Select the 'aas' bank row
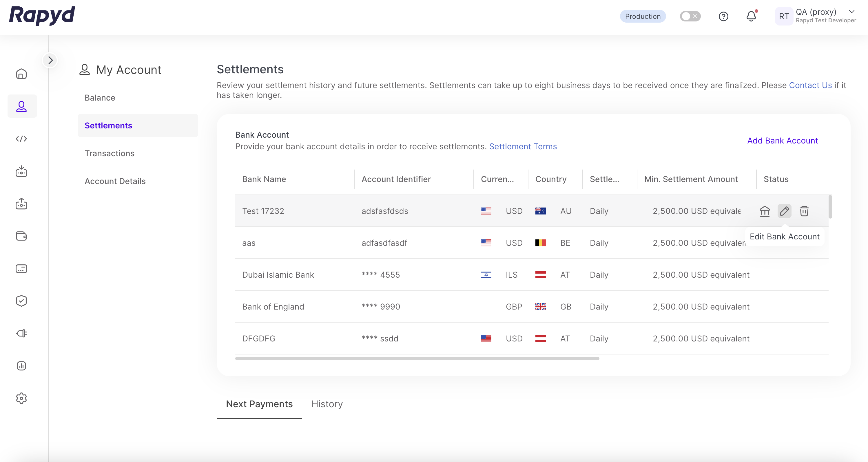 (x=532, y=243)
